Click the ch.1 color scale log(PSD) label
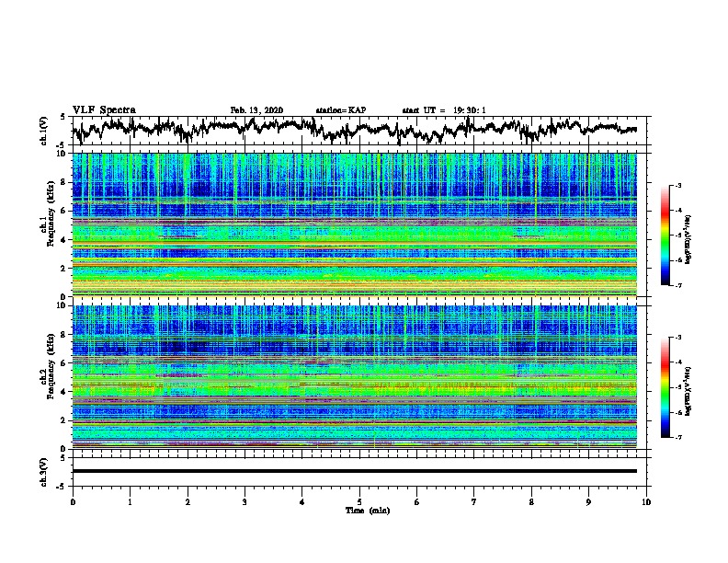 [x=688, y=239]
